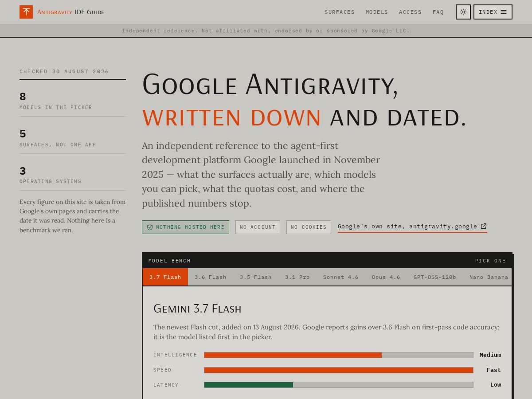Click the shield icon on Nothing Hosted Here
Viewport: 532px width, 399px height.
tap(150, 227)
